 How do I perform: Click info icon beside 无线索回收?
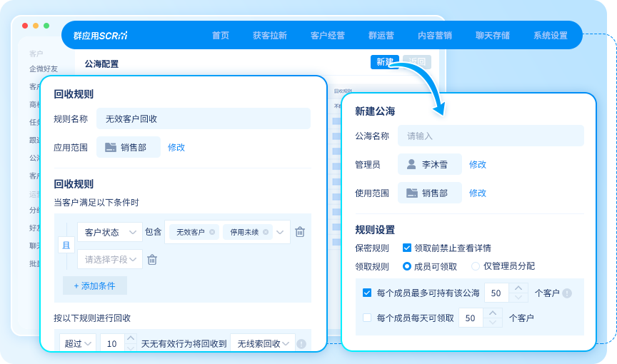(301, 344)
